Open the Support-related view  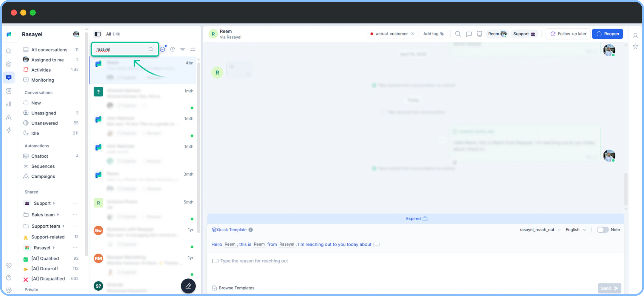[x=51, y=237]
